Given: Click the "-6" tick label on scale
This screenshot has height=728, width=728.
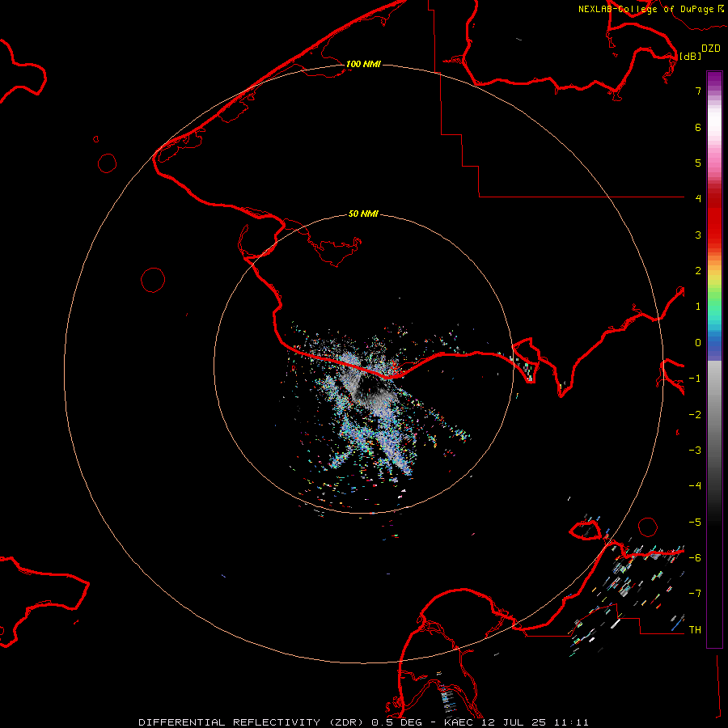Looking at the screenshot, I should pos(695,558).
